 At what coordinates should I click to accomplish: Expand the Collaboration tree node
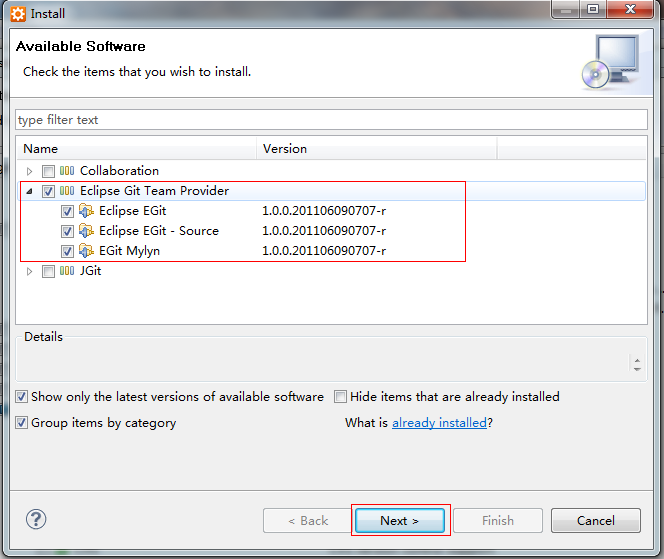point(29,171)
